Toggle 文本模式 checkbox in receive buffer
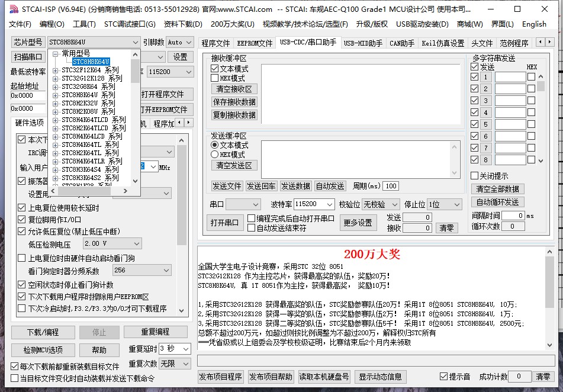Screen dimensions: 563x392 coord(215,68)
